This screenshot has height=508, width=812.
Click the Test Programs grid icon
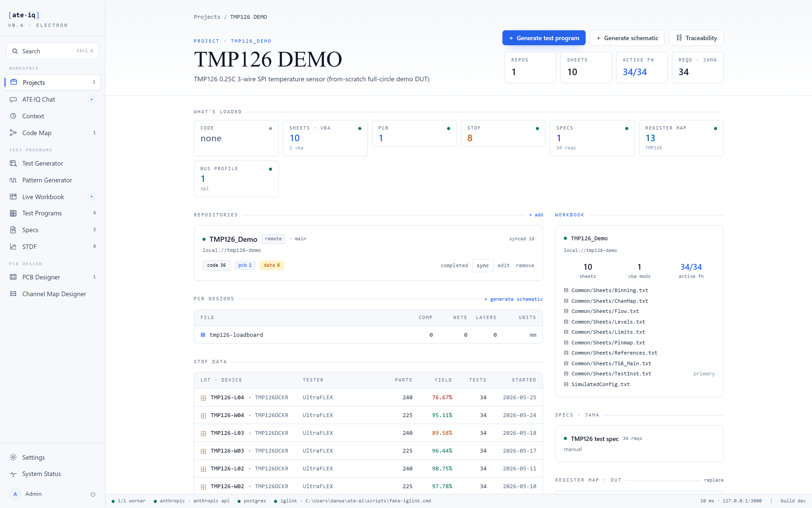13,213
